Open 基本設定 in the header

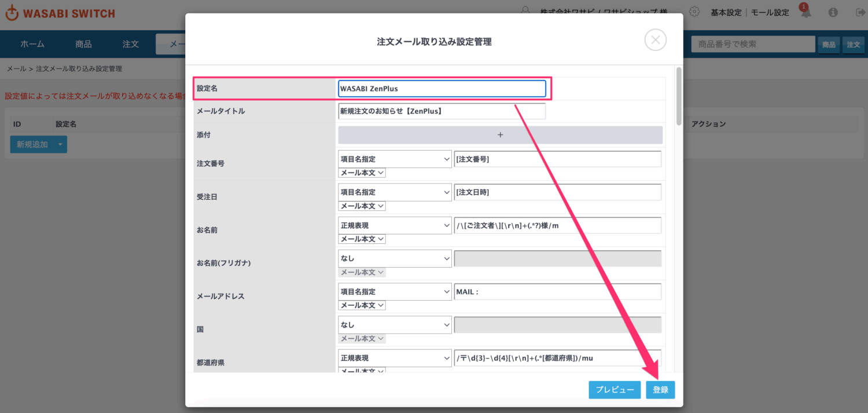click(x=726, y=12)
